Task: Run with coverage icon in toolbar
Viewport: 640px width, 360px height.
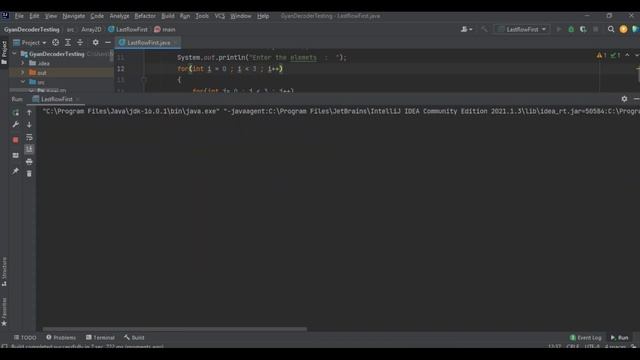Action: pyautogui.click(x=583, y=29)
